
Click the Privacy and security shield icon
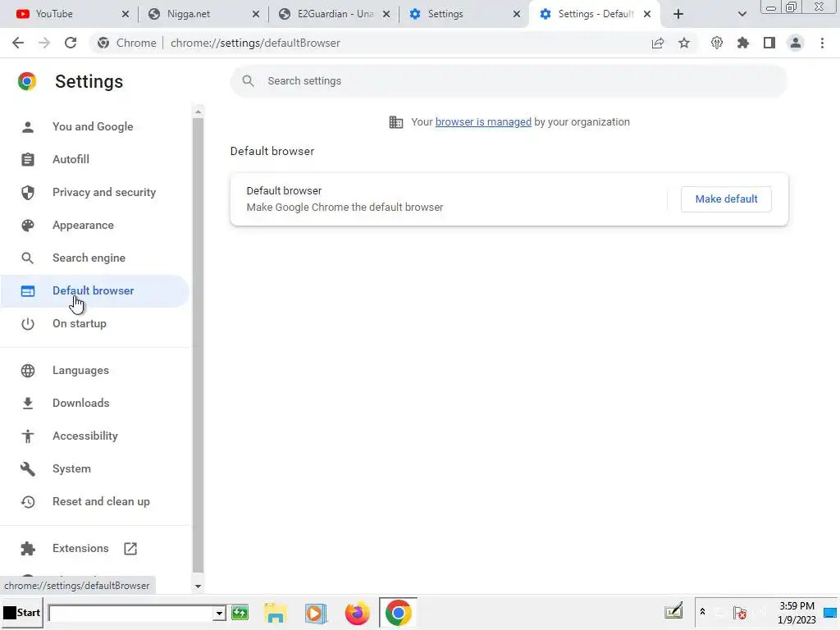(x=28, y=192)
